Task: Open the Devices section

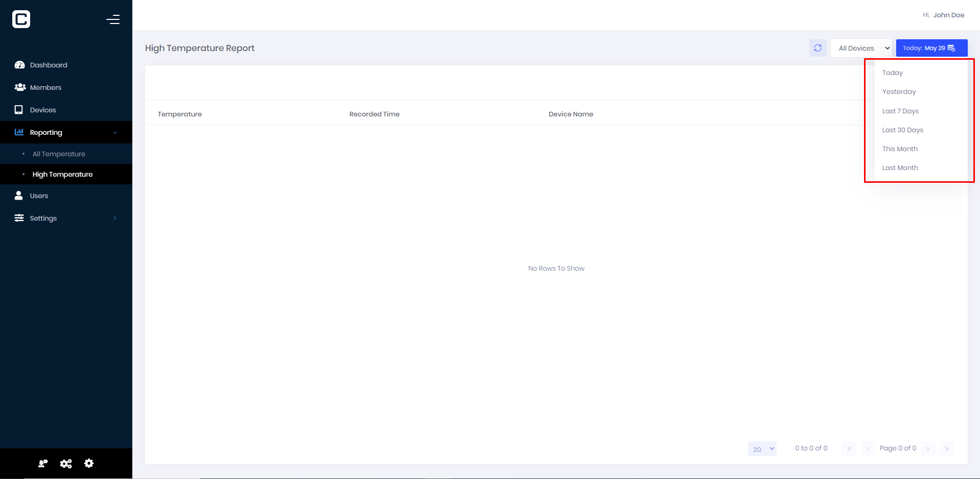Action: click(43, 110)
